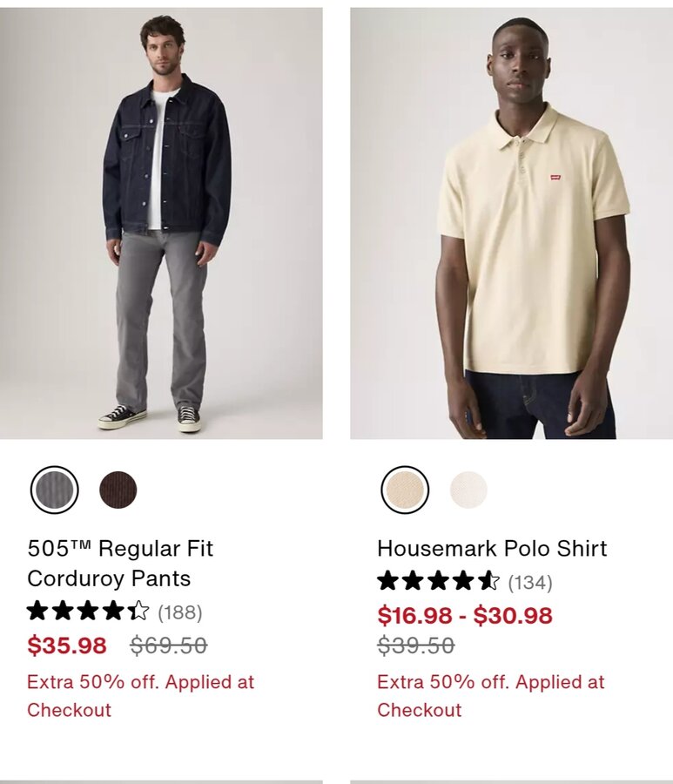
Task: Click the crossed-out $69.50 price
Action: (168, 645)
